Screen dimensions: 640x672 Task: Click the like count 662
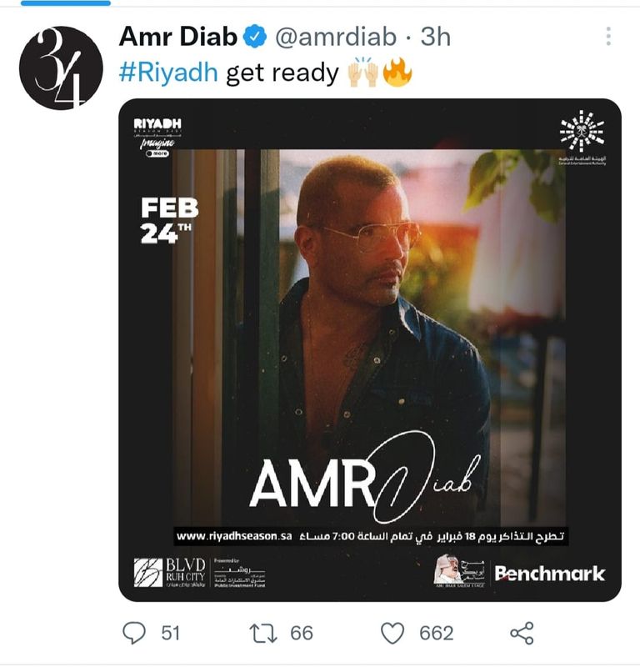pos(436,634)
